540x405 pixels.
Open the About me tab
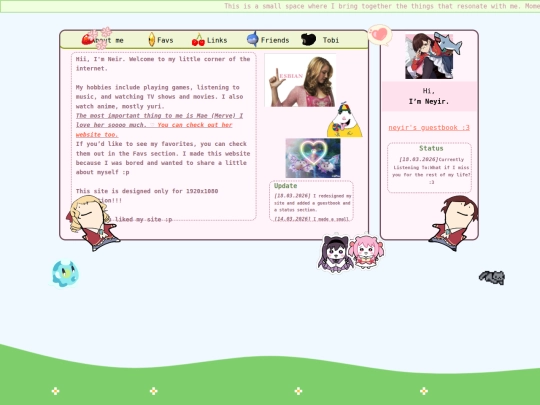coord(107,40)
